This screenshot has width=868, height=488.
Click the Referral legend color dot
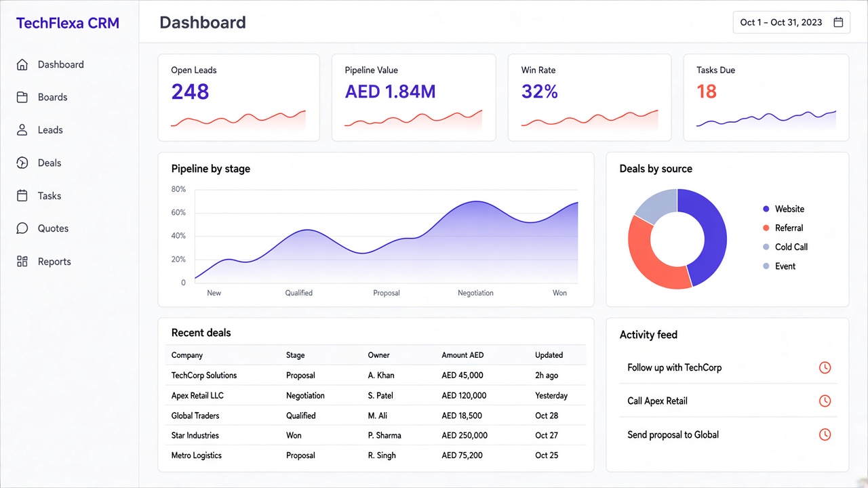(766, 228)
